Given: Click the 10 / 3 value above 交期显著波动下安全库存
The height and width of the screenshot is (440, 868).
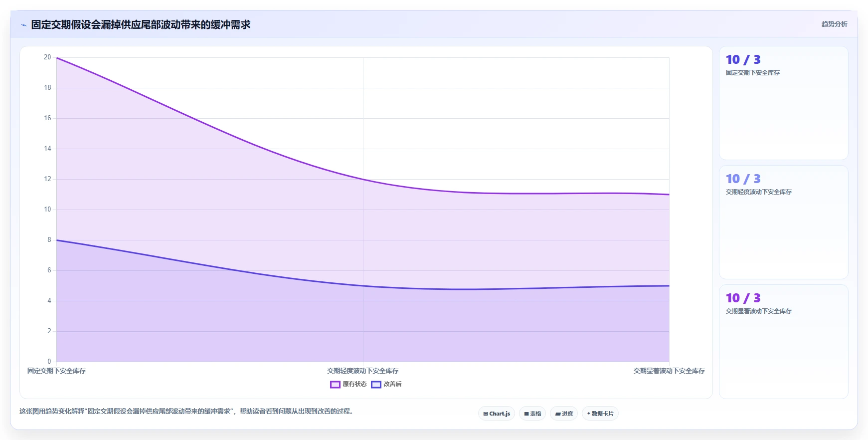Looking at the screenshot, I should point(743,298).
